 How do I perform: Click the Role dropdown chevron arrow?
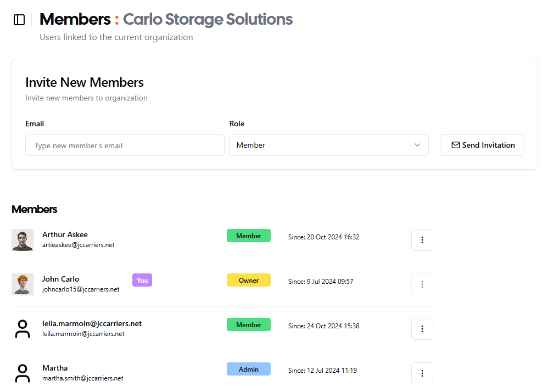pos(417,145)
